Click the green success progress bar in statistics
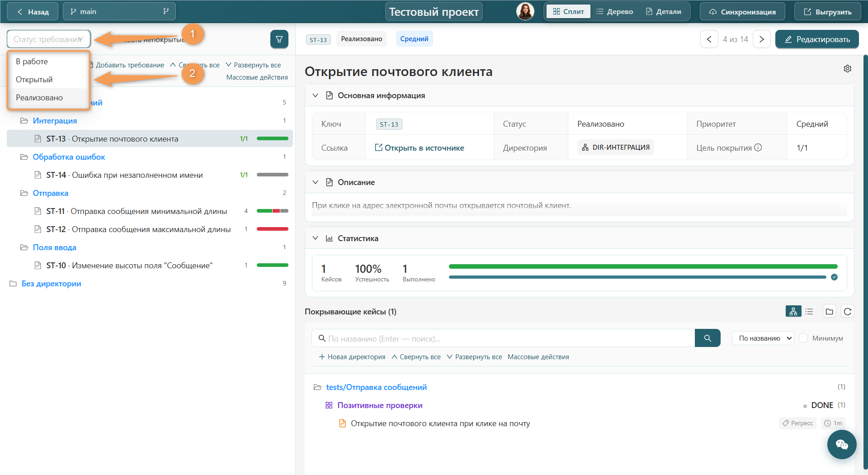This screenshot has height=475, width=868. 643,266
